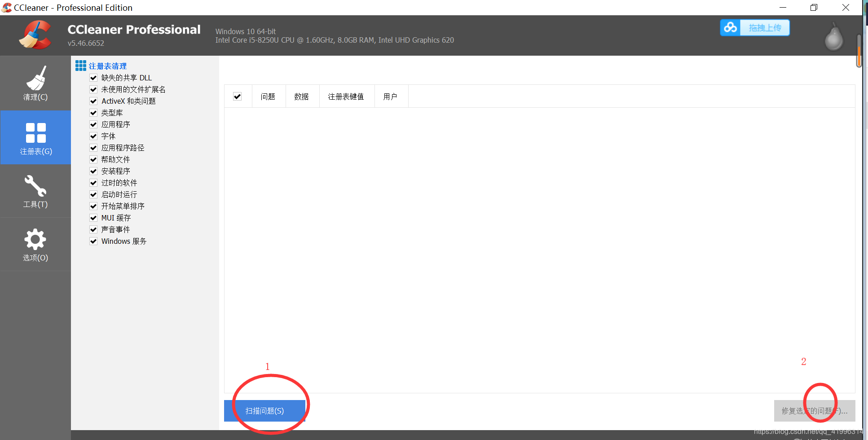This screenshot has height=440, width=868.
Task: Sort by the 数据 column header
Action: point(302,96)
